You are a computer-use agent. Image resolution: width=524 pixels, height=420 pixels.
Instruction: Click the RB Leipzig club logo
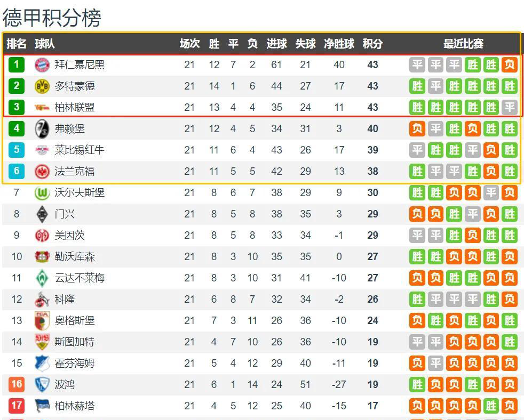[42, 150]
